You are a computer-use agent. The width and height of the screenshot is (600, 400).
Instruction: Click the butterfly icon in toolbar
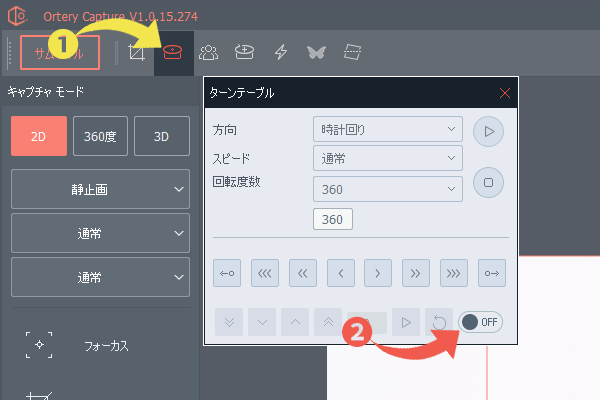[x=317, y=52]
